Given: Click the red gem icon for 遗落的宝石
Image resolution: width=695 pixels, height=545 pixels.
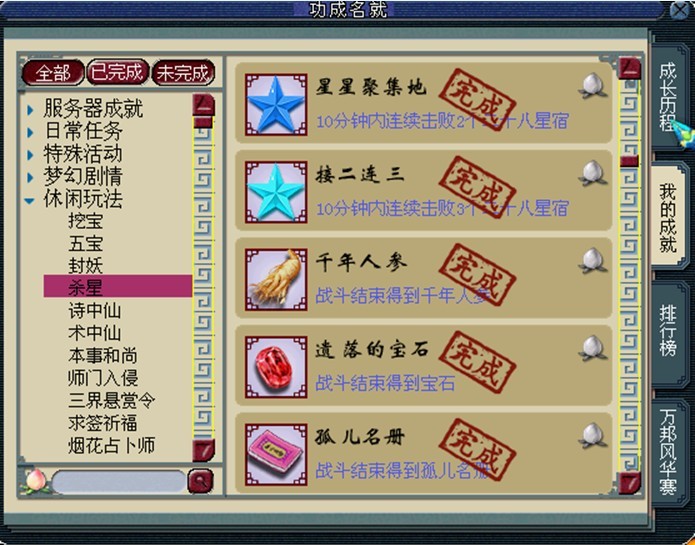Looking at the screenshot, I should coord(276,367).
